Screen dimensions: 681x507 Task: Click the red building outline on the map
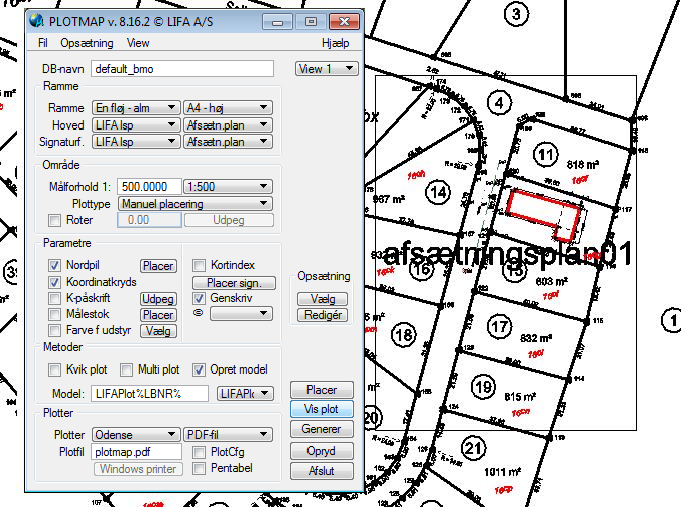click(543, 215)
